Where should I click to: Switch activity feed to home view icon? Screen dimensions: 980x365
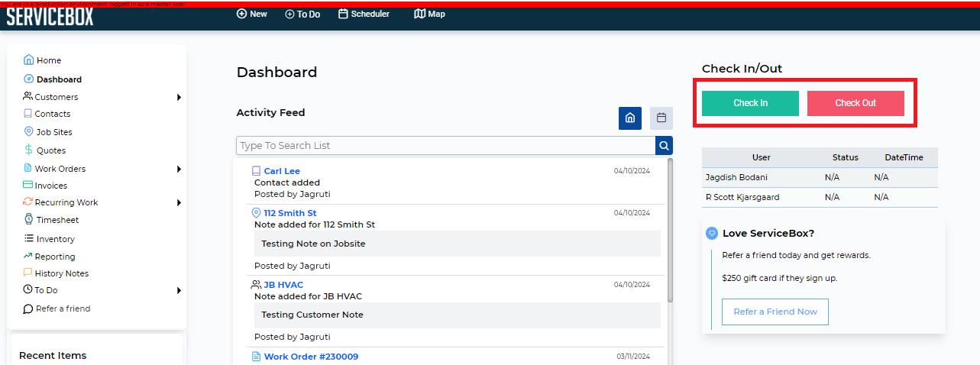click(630, 118)
